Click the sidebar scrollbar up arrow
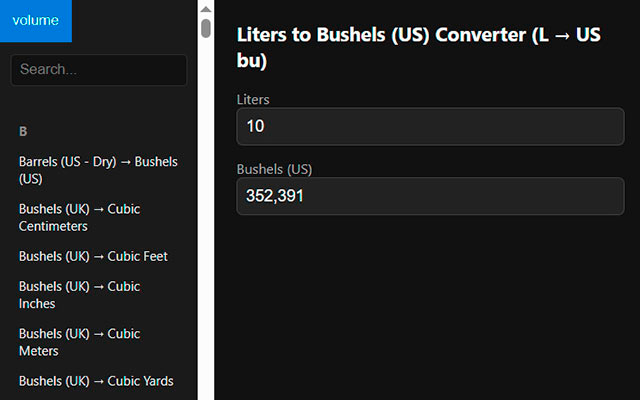The width and height of the screenshot is (640, 400). tap(206, 9)
